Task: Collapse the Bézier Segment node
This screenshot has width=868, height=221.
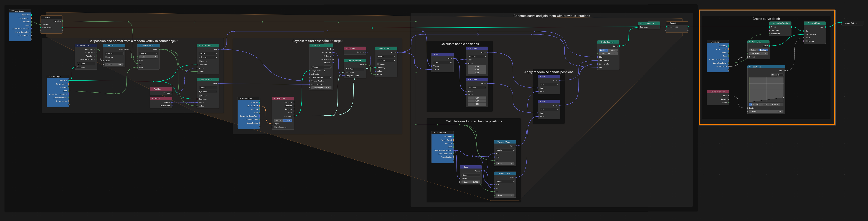Action: [x=600, y=42]
